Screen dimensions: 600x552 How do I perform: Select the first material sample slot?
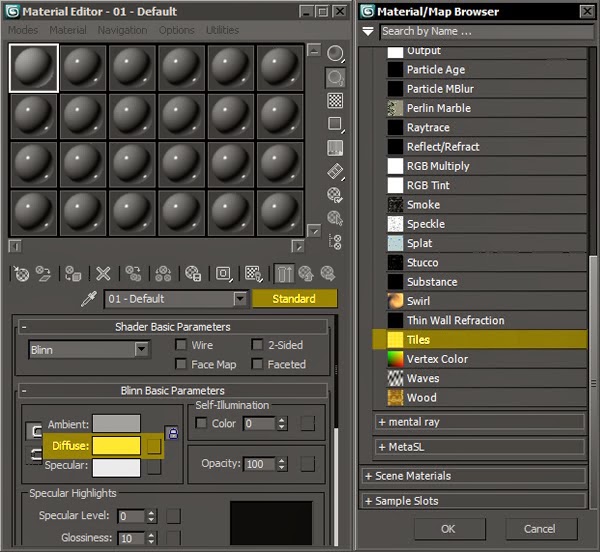click(34, 68)
